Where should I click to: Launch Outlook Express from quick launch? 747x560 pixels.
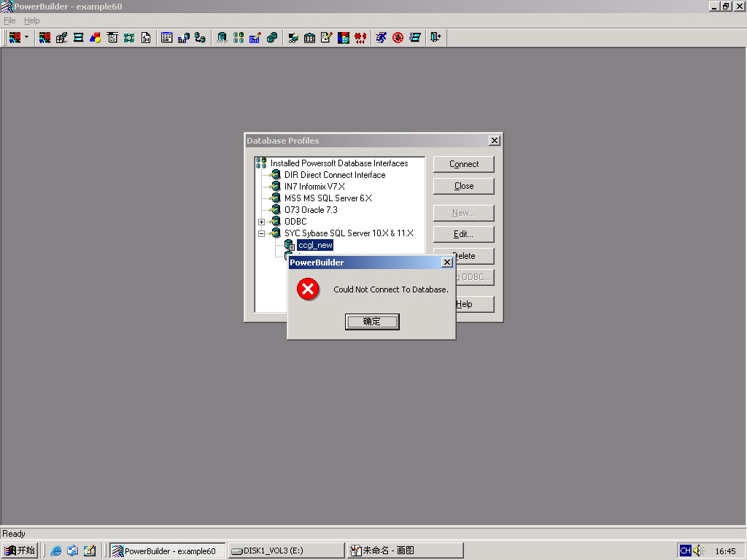(x=72, y=551)
